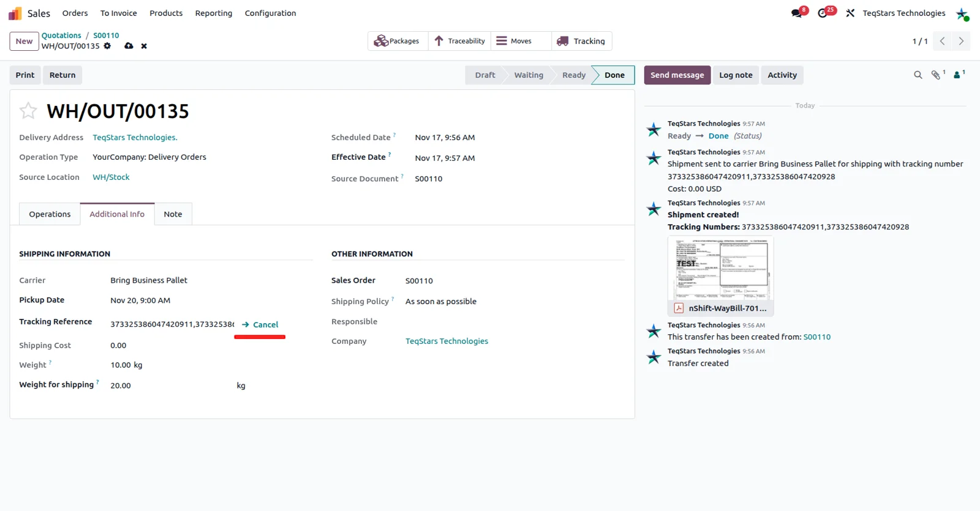
Task: Open S00110 link in chatter message
Action: tap(817, 337)
